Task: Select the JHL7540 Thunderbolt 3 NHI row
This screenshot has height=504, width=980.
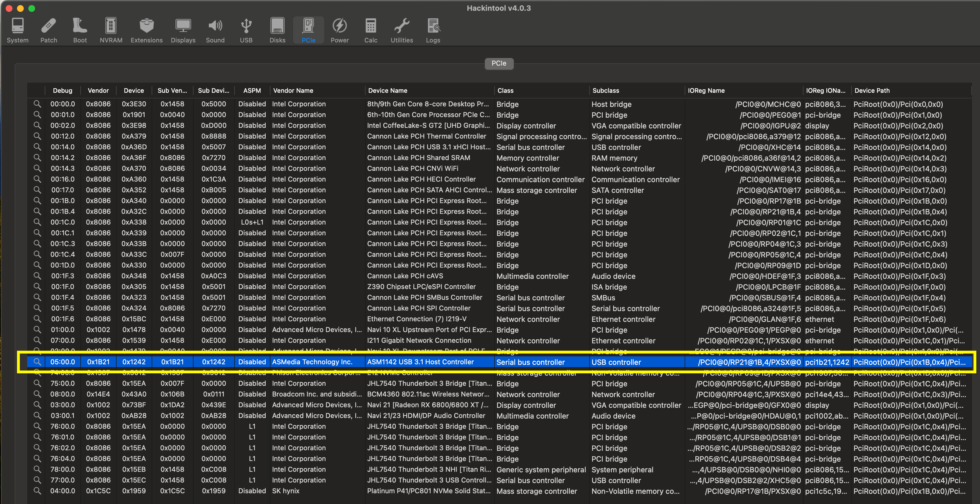Action: pyautogui.click(x=499, y=469)
